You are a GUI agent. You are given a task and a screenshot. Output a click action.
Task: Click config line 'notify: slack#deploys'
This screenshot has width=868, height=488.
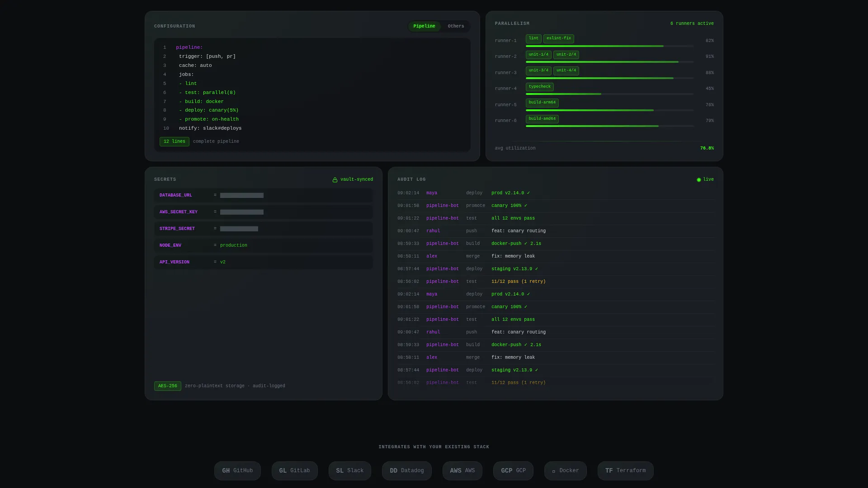(210, 128)
